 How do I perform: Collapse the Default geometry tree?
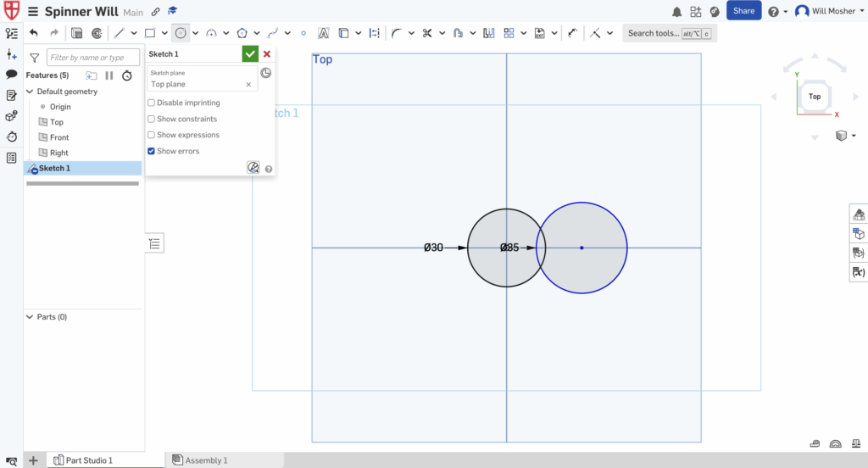tap(30, 92)
